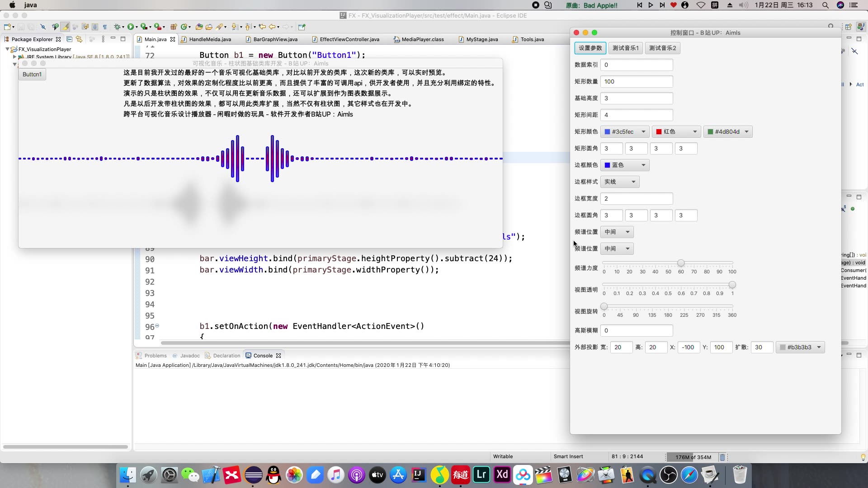Click the 数据索引 input field

[637, 65]
